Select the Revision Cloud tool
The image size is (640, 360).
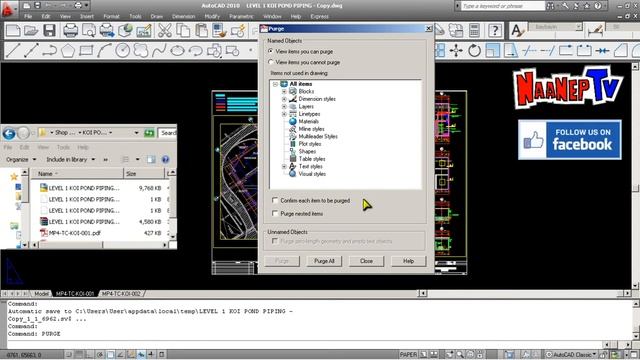point(141,51)
